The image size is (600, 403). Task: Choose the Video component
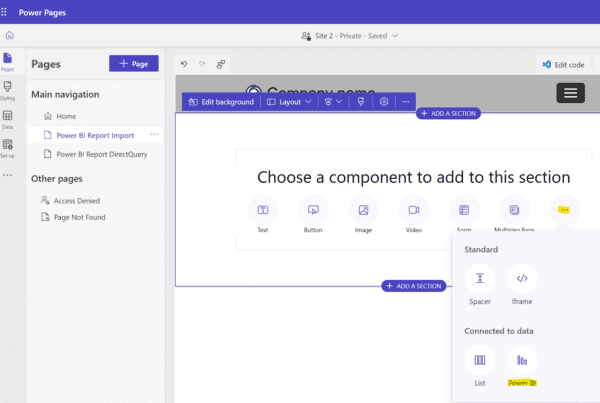(x=413, y=210)
